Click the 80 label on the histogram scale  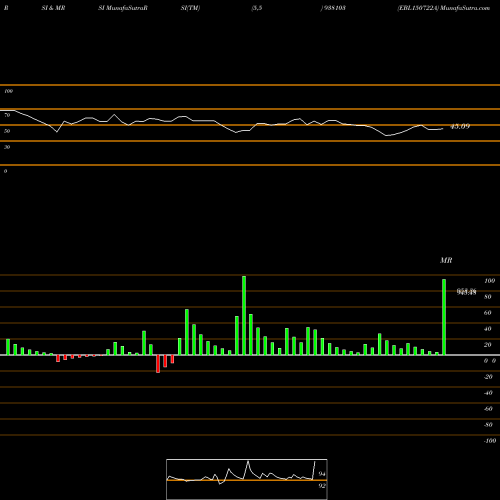pos(488,297)
